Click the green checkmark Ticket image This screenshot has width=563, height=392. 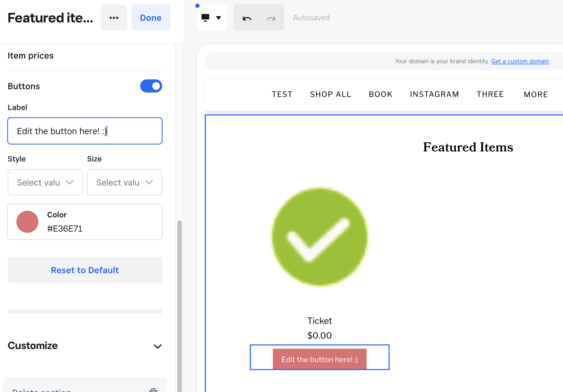(x=320, y=237)
